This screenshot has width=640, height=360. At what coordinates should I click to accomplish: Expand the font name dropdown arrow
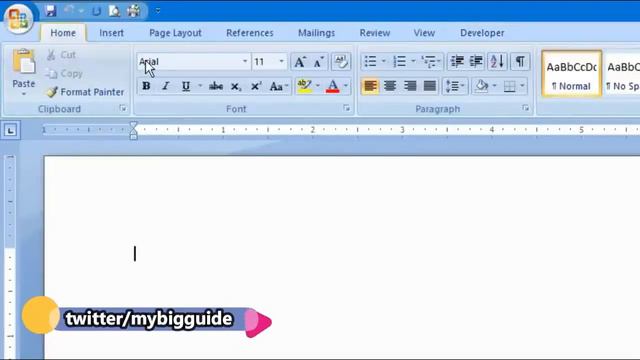pyautogui.click(x=245, y=62)
